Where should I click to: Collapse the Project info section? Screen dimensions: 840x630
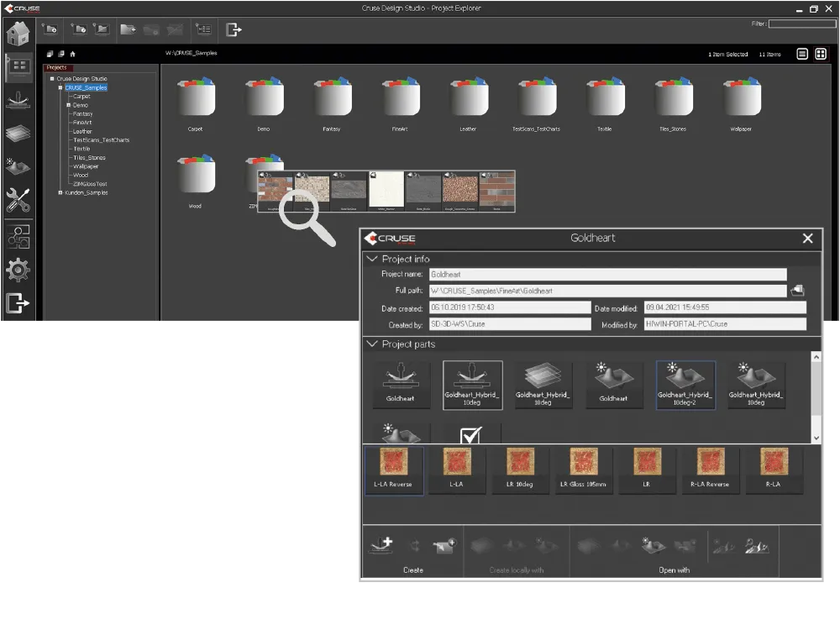tap(372, 259)
